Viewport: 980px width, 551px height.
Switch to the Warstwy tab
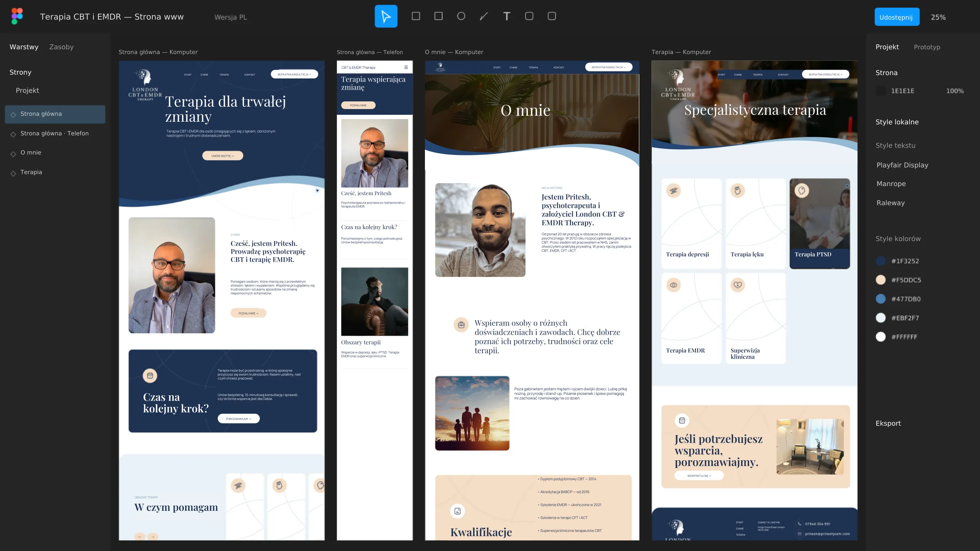(24, 47)
